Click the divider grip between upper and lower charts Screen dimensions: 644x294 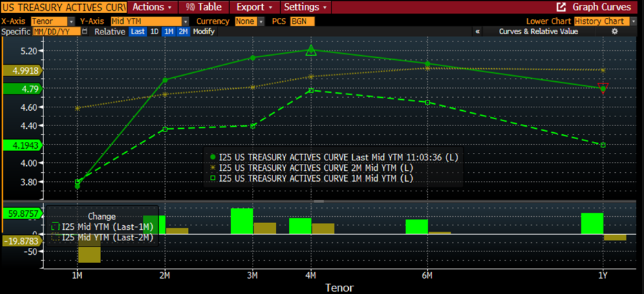tap(319, 202)
